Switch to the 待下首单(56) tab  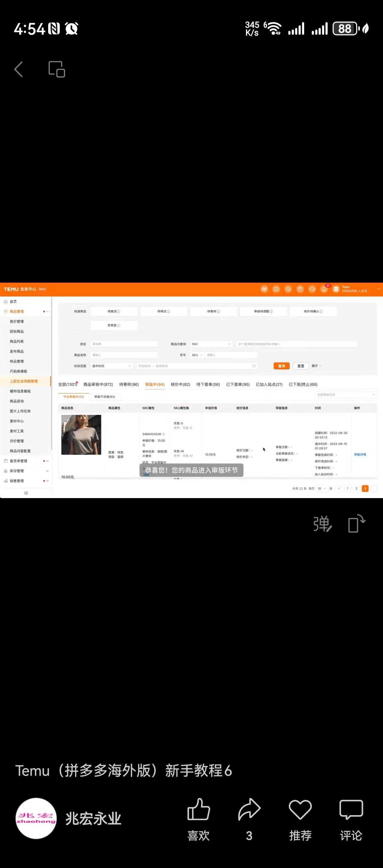(208, 385)
